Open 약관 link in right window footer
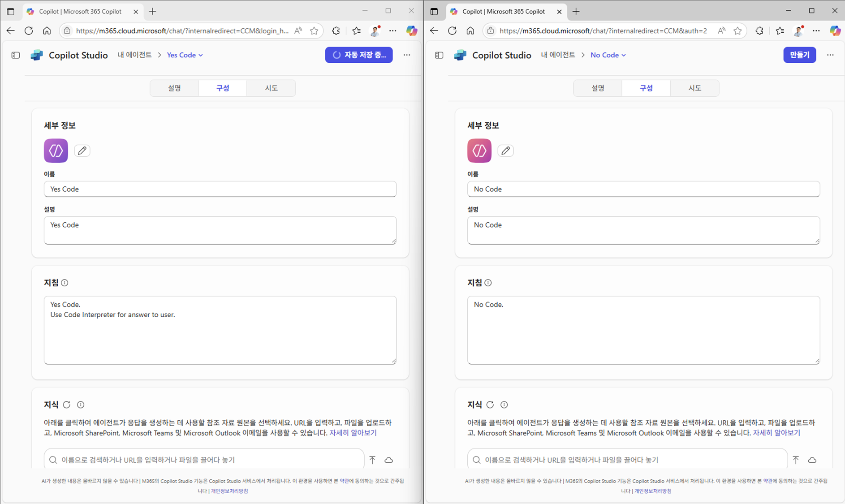The image size is (845, 504). point(767,481)
